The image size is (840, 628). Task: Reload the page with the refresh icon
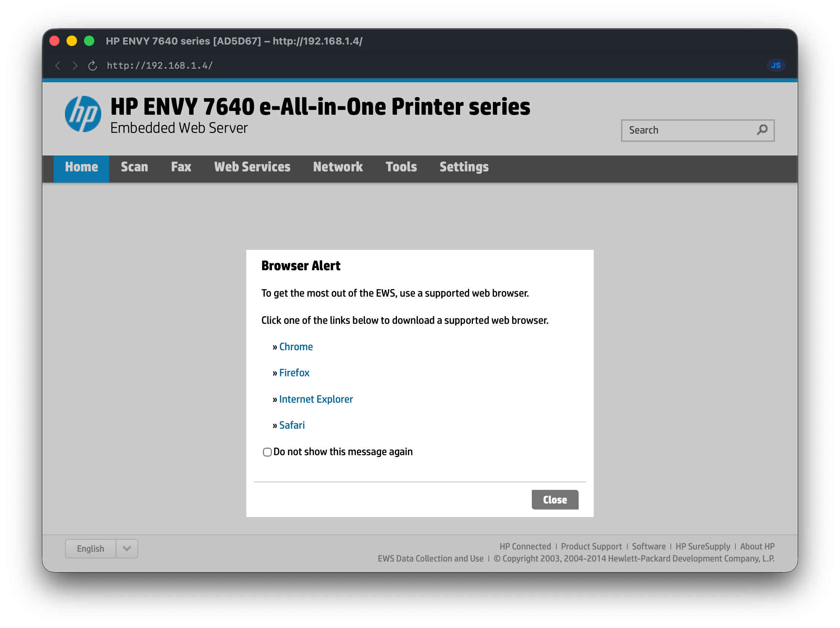click(x=93, y=66)
